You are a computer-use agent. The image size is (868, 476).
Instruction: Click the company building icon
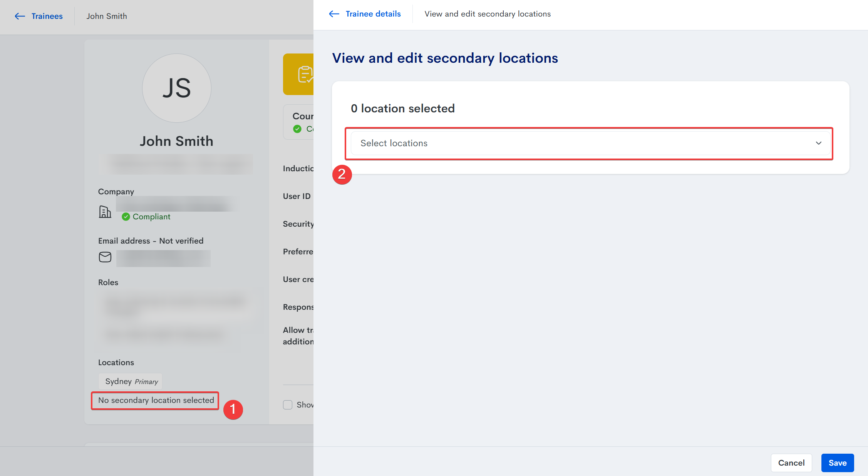[105, 212]
